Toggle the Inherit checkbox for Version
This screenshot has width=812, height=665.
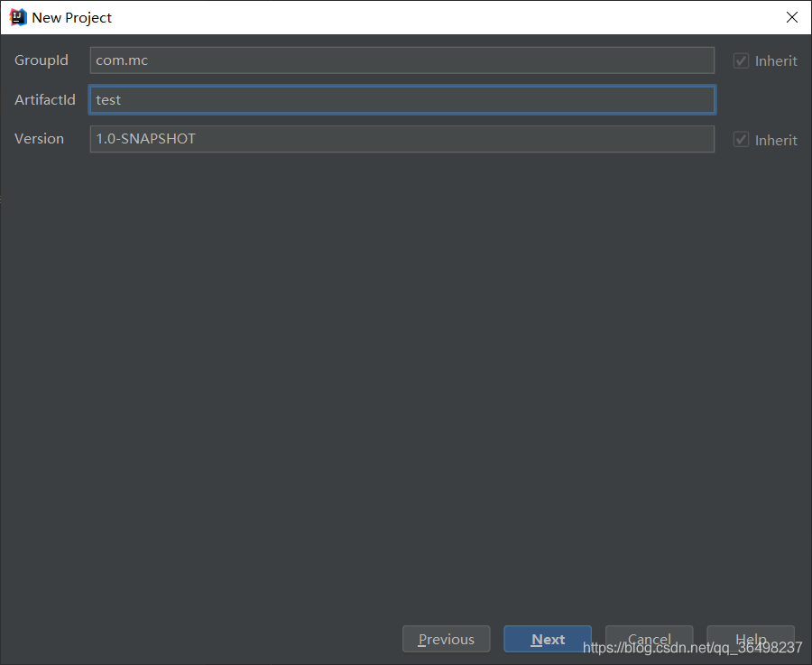[741, 139]
